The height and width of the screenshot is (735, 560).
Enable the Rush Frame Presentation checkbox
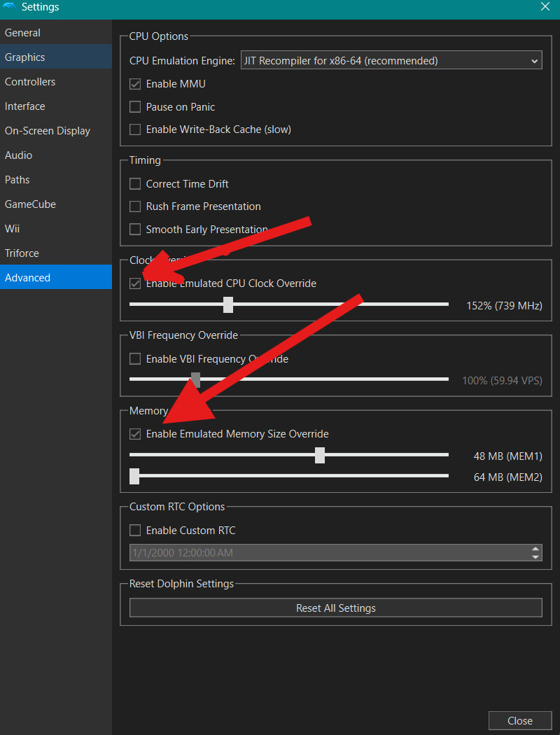[x=135, y=206]
